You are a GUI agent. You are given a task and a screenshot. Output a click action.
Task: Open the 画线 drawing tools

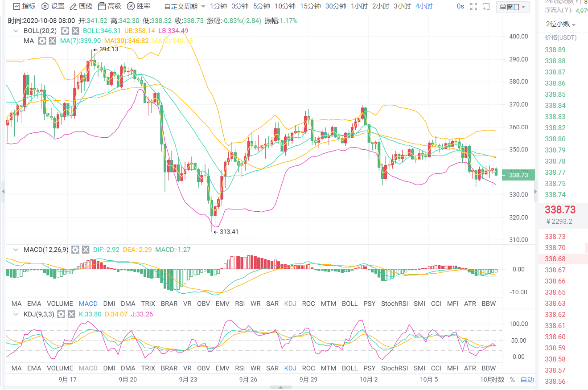tap(81, 6)
